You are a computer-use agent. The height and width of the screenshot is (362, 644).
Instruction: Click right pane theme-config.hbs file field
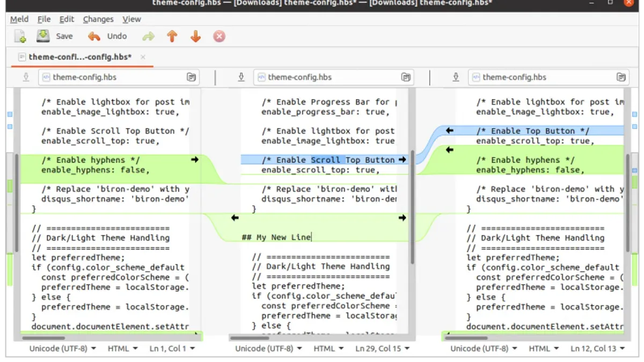click(548, 77)
